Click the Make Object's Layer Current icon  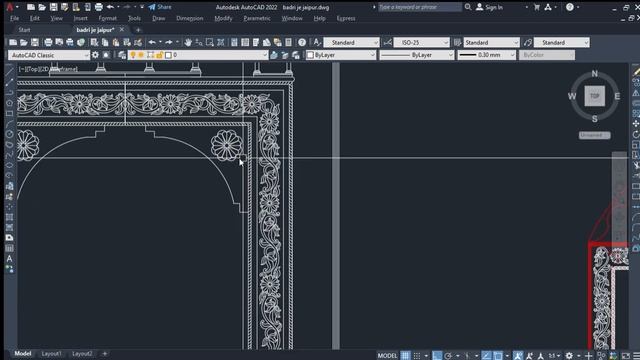click(x=274, y=55)
